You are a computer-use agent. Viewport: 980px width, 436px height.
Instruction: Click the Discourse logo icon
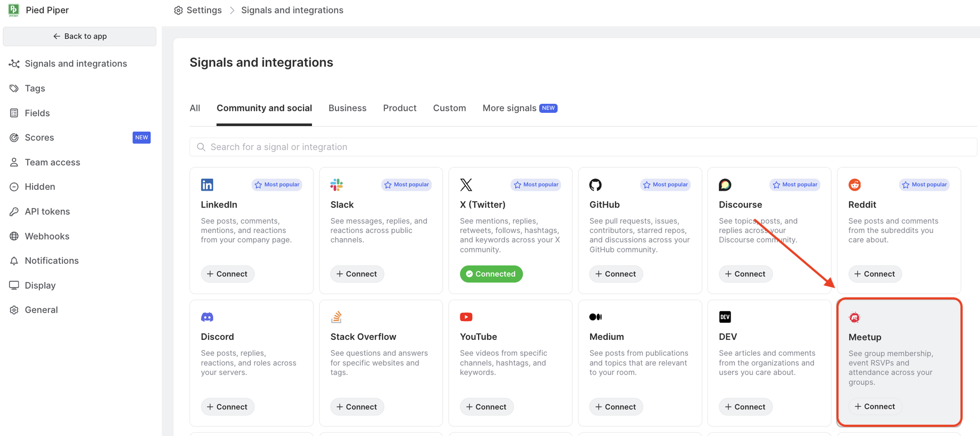pos(725,185)
